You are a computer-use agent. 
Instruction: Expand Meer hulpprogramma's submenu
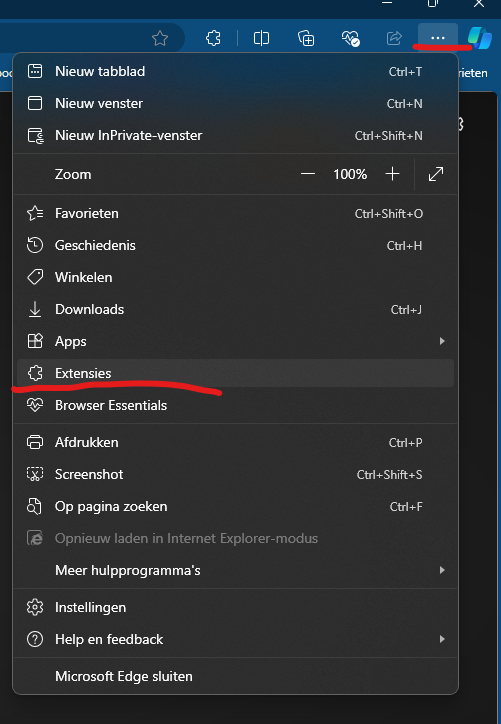tap(235, 570)
